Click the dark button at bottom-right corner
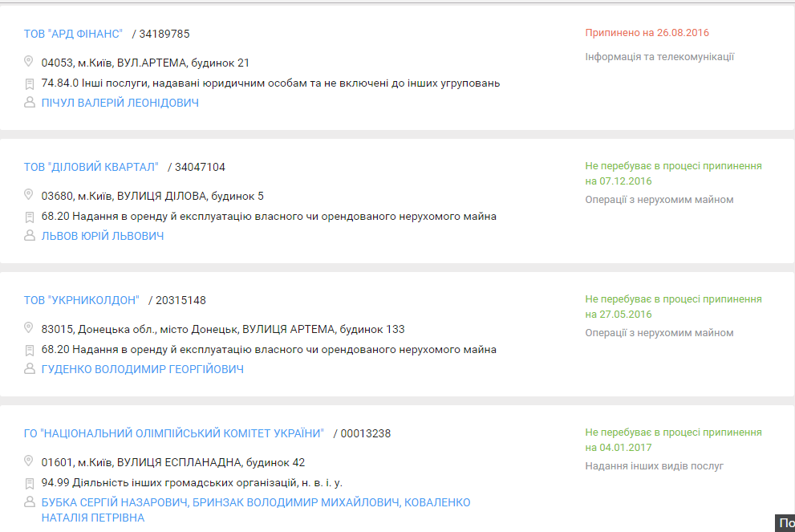The height and width of the screenshot is (532, 795). tap(785, 523)
